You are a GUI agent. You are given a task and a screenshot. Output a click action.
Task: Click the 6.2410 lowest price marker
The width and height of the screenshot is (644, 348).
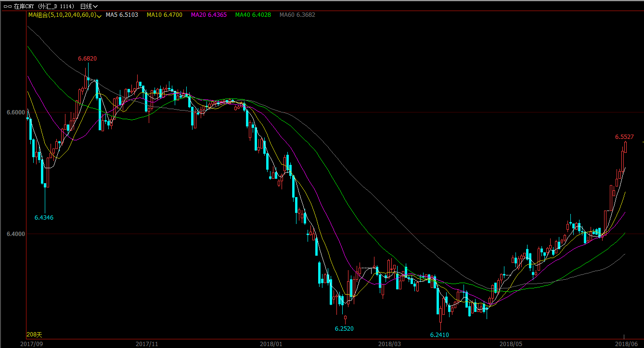tap(439, 335)
